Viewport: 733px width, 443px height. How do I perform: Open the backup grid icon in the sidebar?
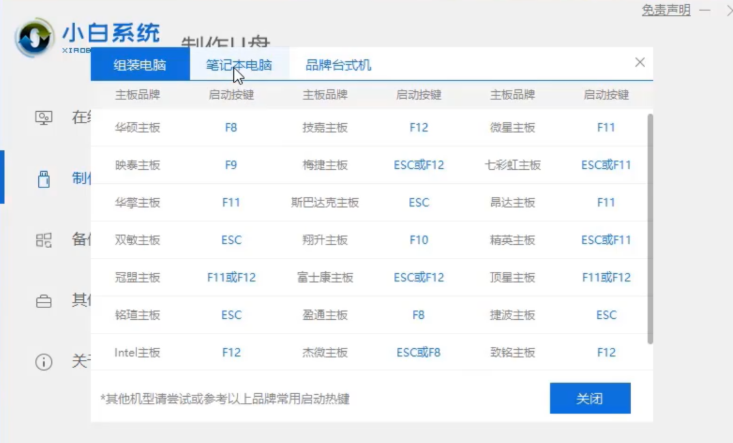(x=43, y=240)
